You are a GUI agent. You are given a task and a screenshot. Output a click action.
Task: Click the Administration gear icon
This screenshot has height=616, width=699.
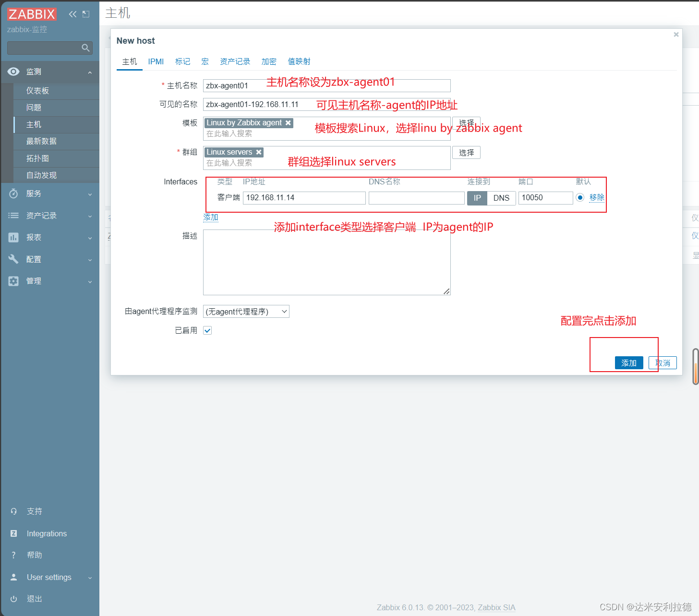pos(13,281)
